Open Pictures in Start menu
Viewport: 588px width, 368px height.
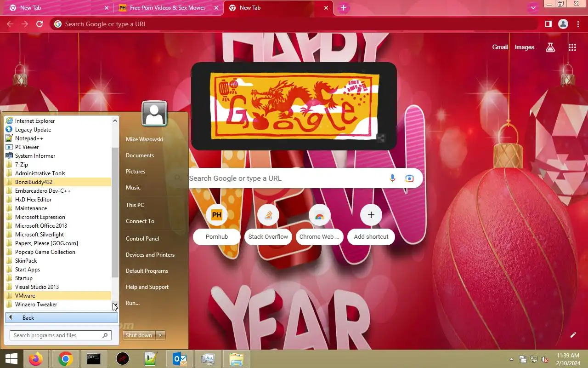[x=136, y=172]
